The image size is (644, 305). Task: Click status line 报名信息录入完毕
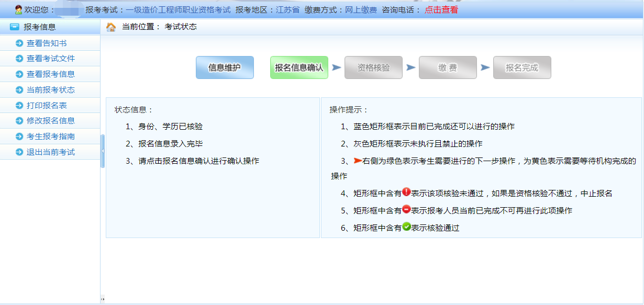tap(164, 143)
